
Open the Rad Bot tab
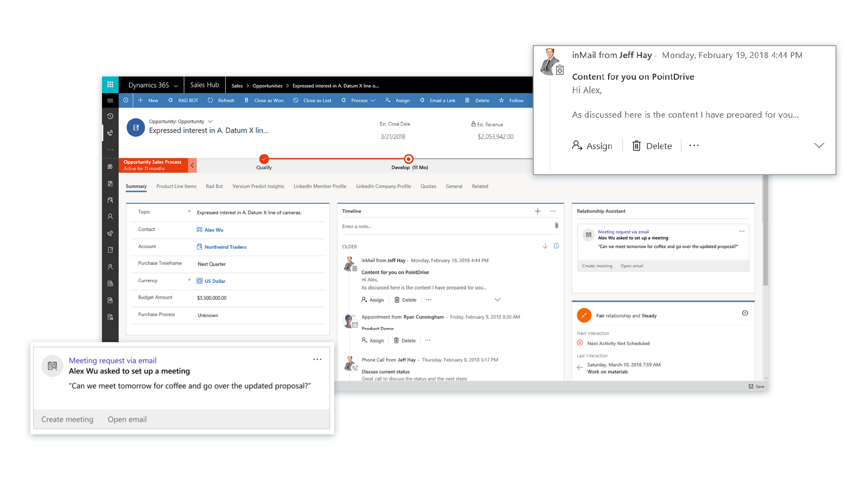click(x=214, y=187)
